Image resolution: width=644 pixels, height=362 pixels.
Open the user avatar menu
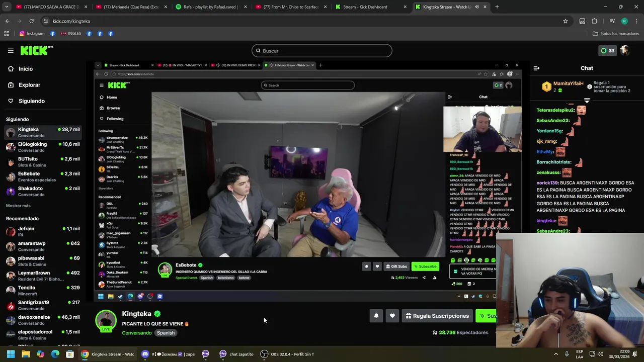tap(625, 51)
